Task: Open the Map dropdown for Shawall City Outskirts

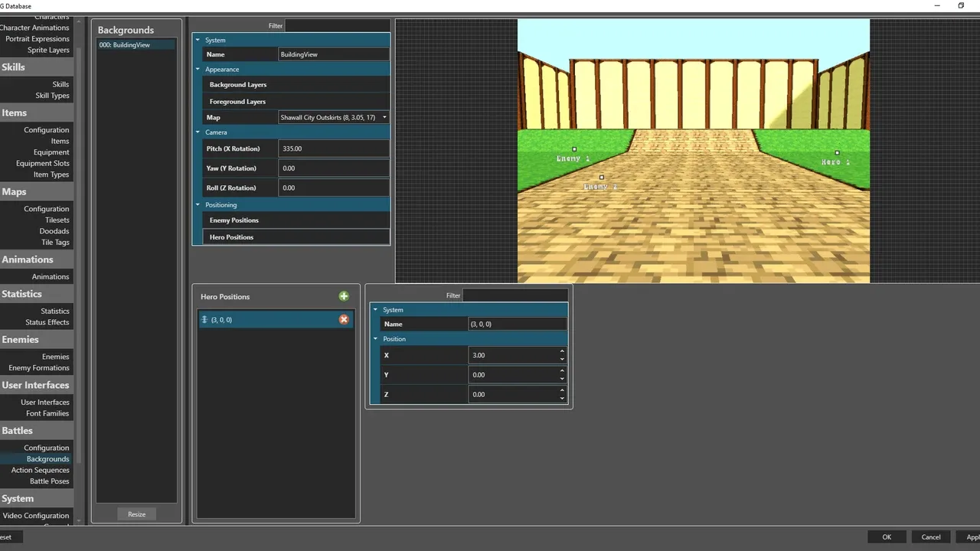Action: pos(384,118)
